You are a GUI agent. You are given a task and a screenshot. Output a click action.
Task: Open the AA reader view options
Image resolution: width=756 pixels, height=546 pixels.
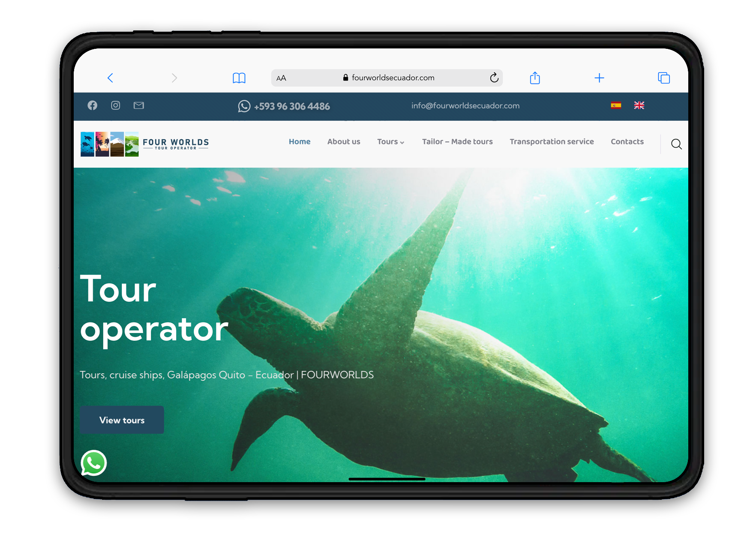point(281,78)
